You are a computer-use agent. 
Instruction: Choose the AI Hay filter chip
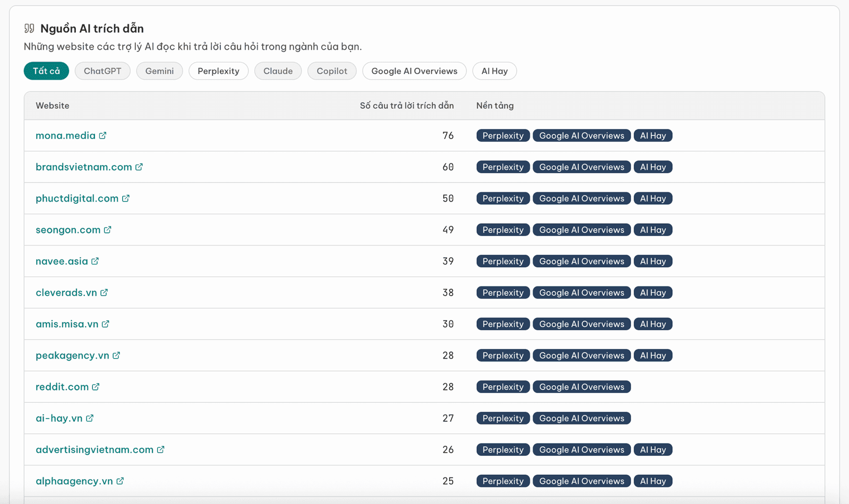coord(494,71)
